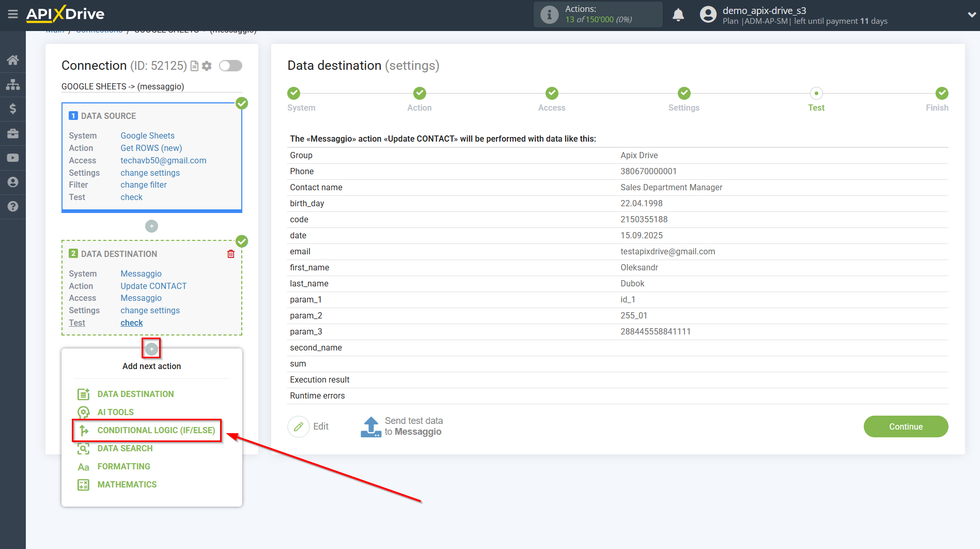Open the Messaggio system link in the Data Destination block

(141, 273)
